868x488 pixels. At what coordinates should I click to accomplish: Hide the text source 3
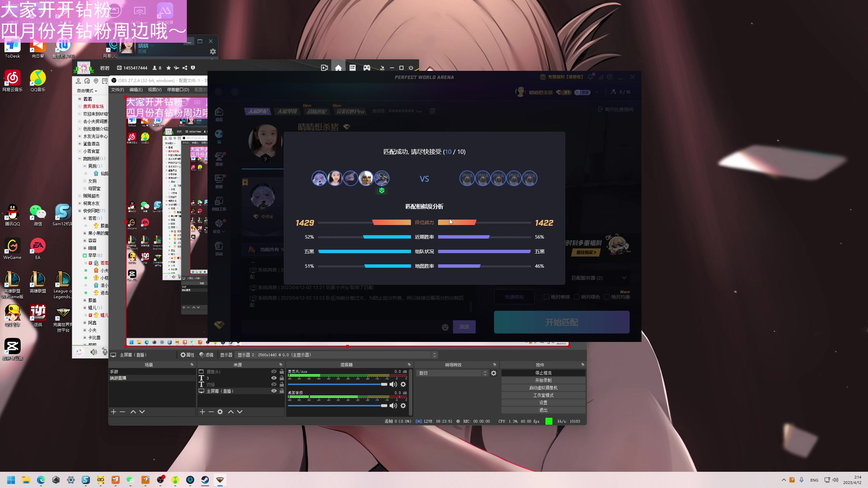(x=274, y=378)
